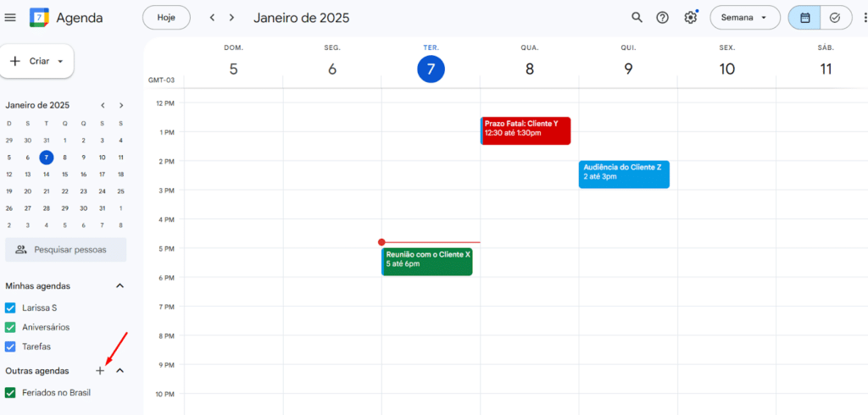This screenshot has height=415, width=868.
Task: Open the help question mark icon
Action: 662,18
